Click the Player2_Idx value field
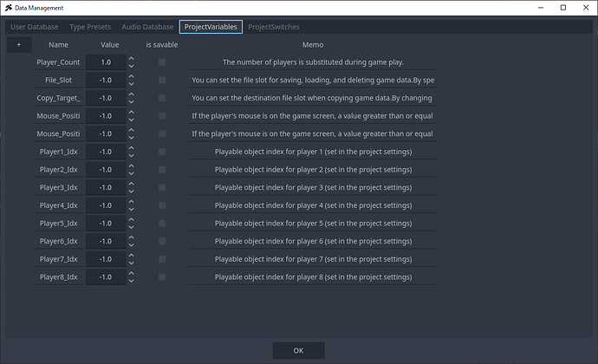This screenshot has width=598, height=364. point(106,170)
